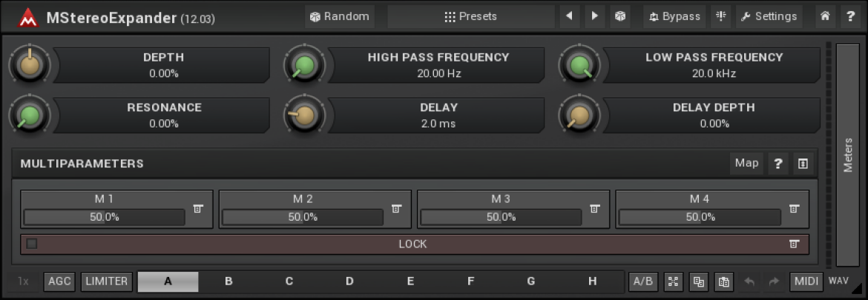
Task: Click the Map button in Multiparameters
Action: click(x=746, y=163)
